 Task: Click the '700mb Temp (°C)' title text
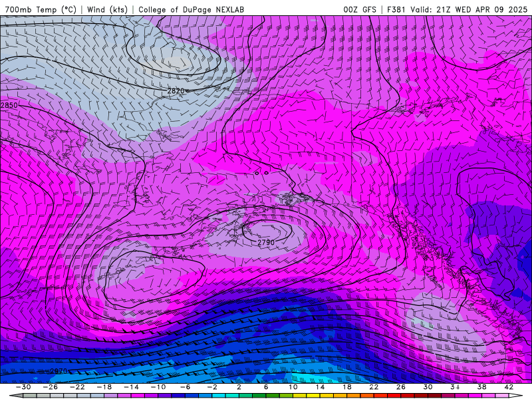pos(41,9)
